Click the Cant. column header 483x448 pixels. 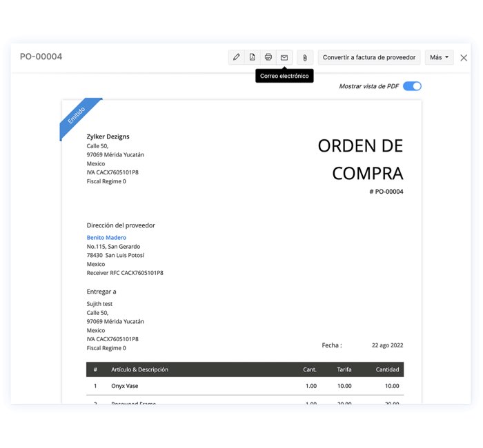(310, 369)
